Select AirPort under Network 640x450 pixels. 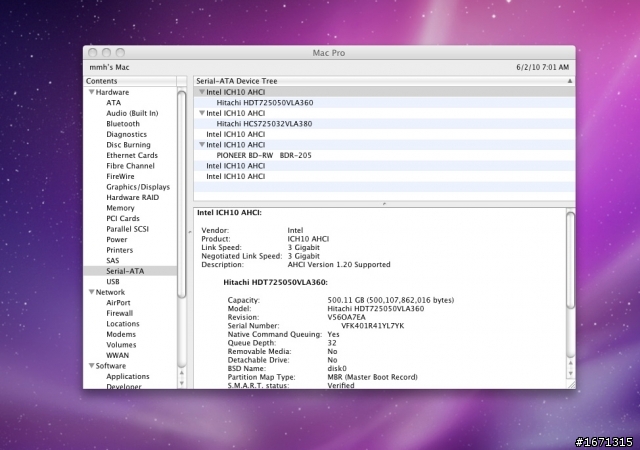pyautogui.click(x=118, y=303)
